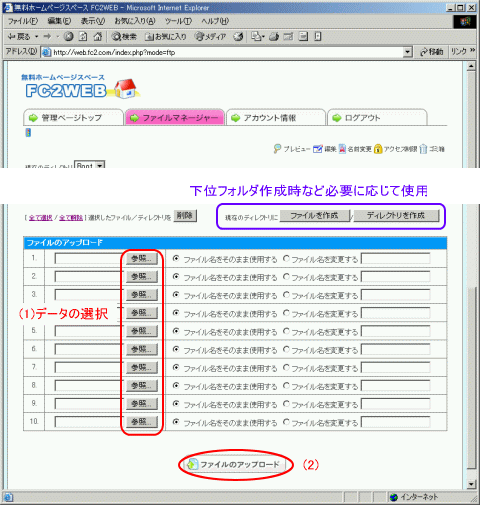Click the IE Home toolbar icon
The height and width of the screenshot is (505, 480).
point(98,36)
